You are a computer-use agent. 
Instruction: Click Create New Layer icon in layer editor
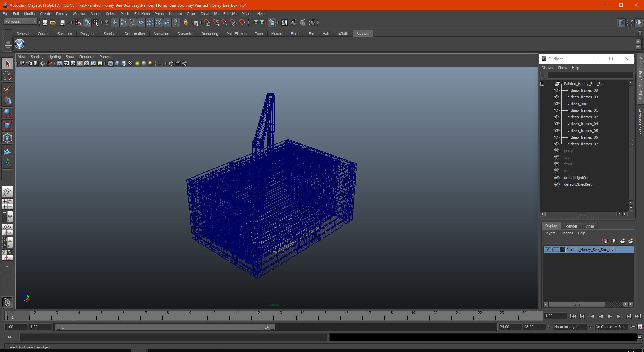[622, 241]
